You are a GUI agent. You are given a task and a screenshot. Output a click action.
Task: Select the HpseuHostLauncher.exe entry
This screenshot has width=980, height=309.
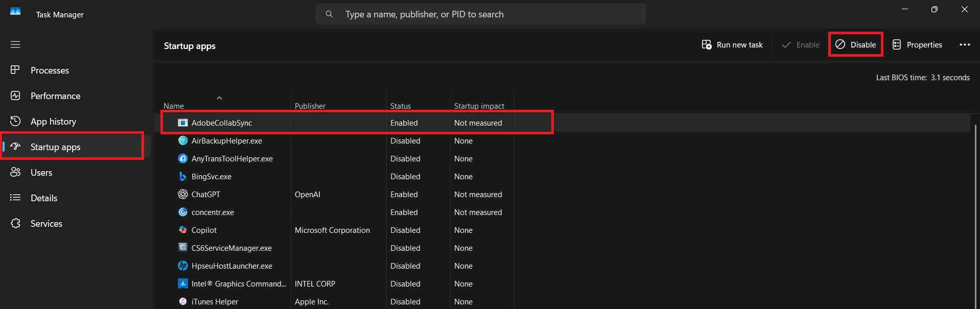pos(232,266)
